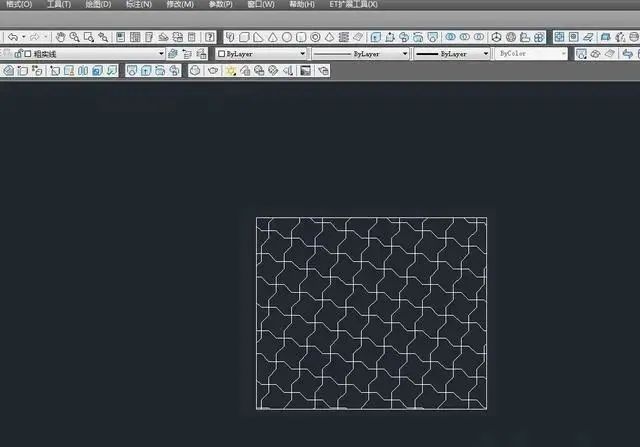Click the ByLayer color swatch box
The height and width of the screenshot is (447, 640).
222,53
